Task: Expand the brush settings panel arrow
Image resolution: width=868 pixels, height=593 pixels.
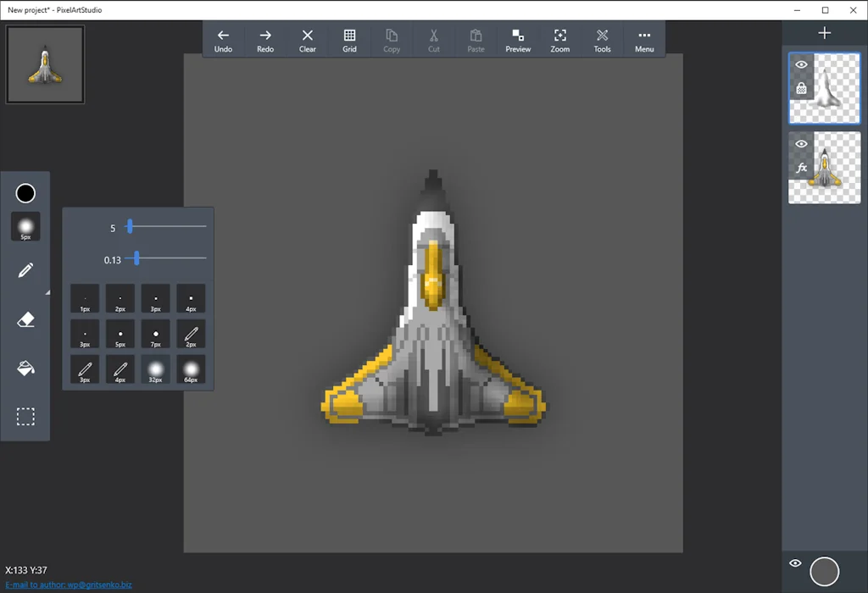Action: click(48, 292)
